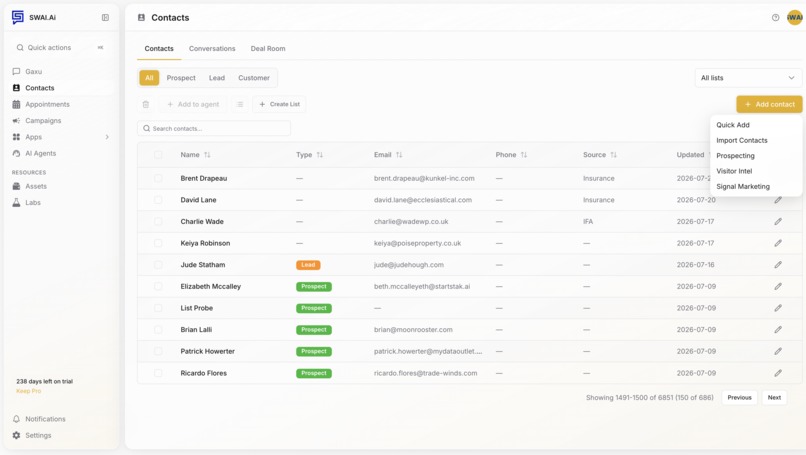This screenshot has width=806, height=455.
Task: Click the Create List button
Action: 279,104
